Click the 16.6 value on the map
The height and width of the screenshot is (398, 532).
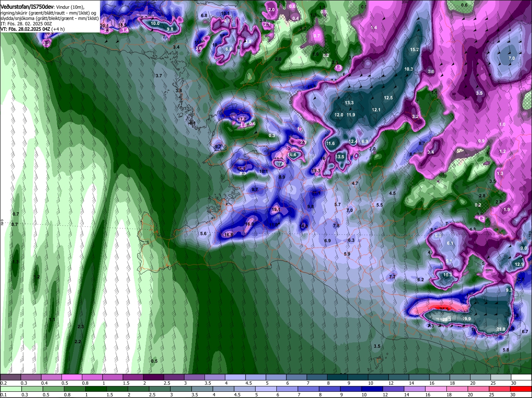point(293,155)
